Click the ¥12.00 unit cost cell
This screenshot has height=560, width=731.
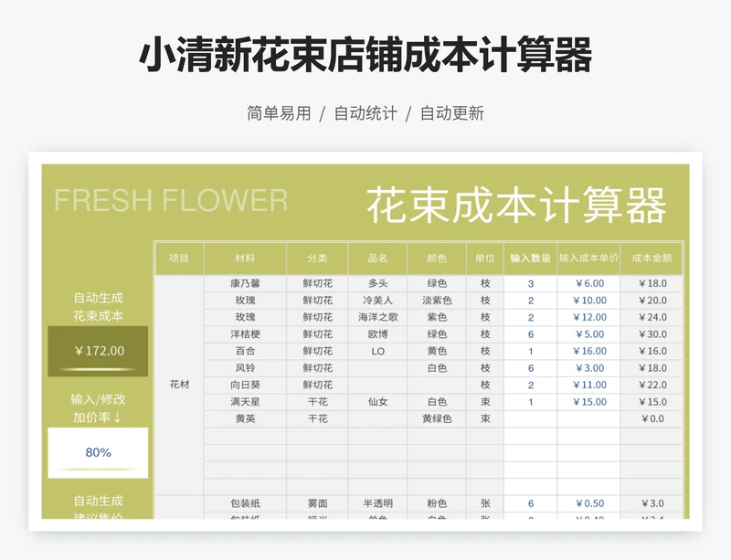coord(588,318)
